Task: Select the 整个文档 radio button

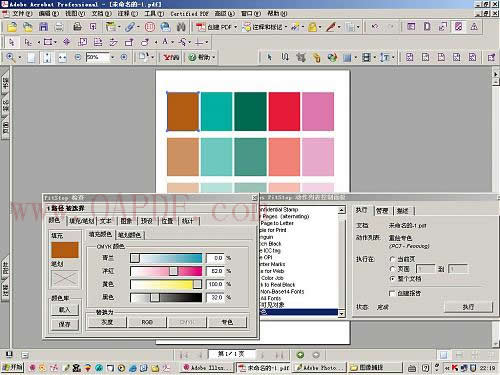Action: tap(393, 278)
